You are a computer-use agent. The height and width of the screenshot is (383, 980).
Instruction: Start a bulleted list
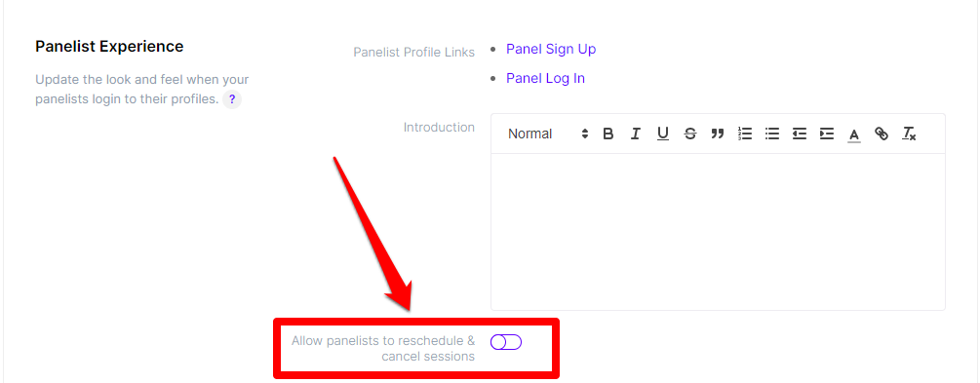pos(772,134)
